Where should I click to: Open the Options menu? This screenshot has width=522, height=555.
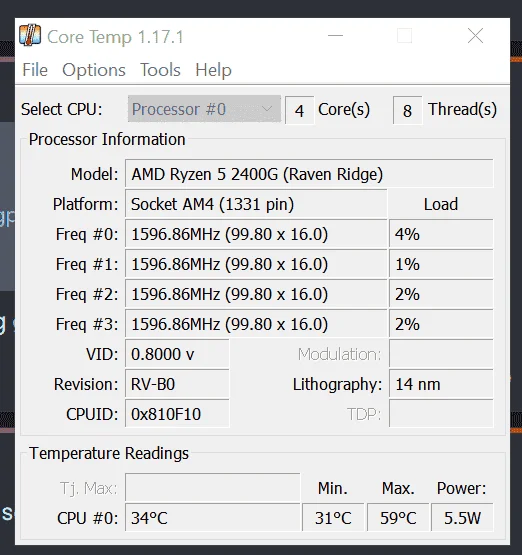click(x=94, y=70)
